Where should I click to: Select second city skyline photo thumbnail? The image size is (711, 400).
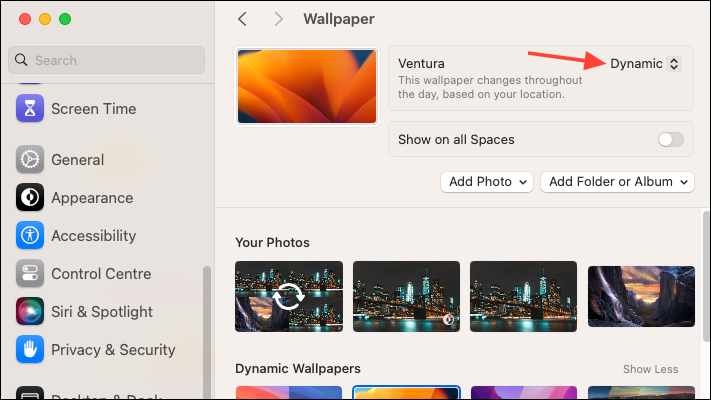coord(406,296)
